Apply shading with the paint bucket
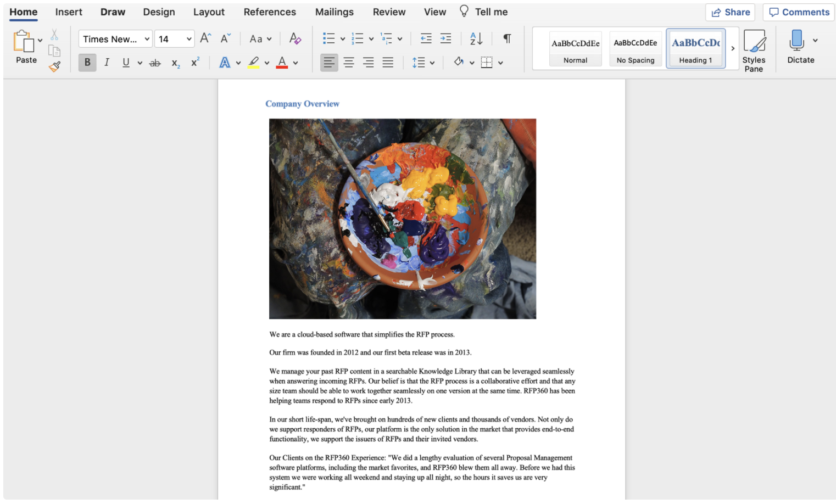The image size is (836, 504). (x=459, y=62)
